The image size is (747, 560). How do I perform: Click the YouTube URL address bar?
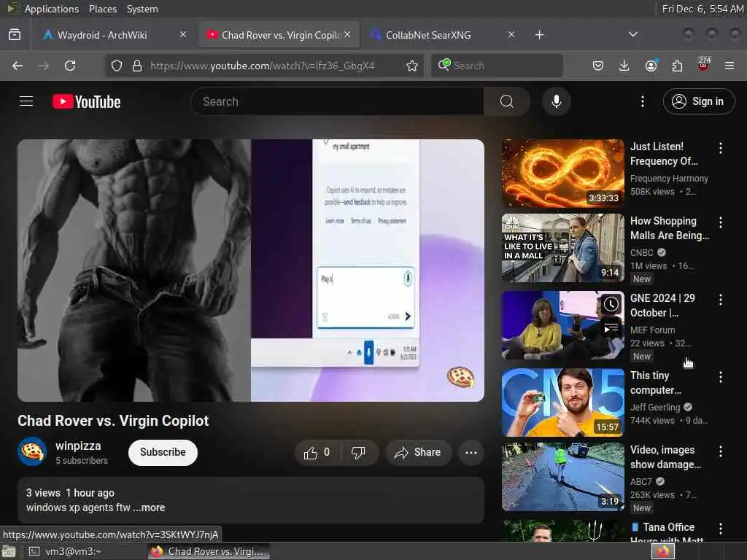coord(263,66)
